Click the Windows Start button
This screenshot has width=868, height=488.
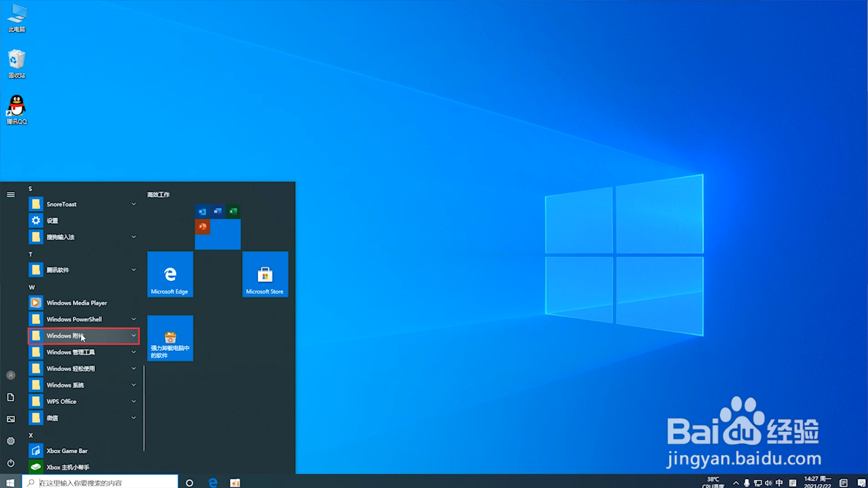[x=10, y=483]
